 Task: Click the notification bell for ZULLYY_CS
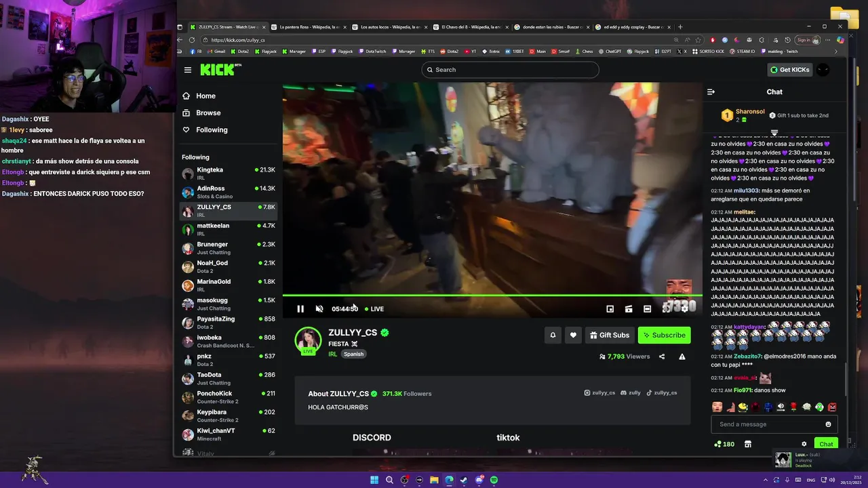tap(553, 335)
